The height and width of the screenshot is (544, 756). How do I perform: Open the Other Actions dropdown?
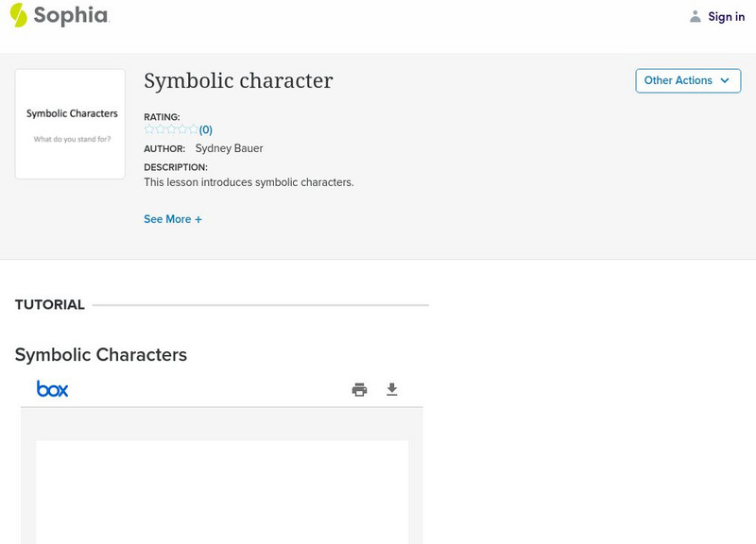point(688,80)
